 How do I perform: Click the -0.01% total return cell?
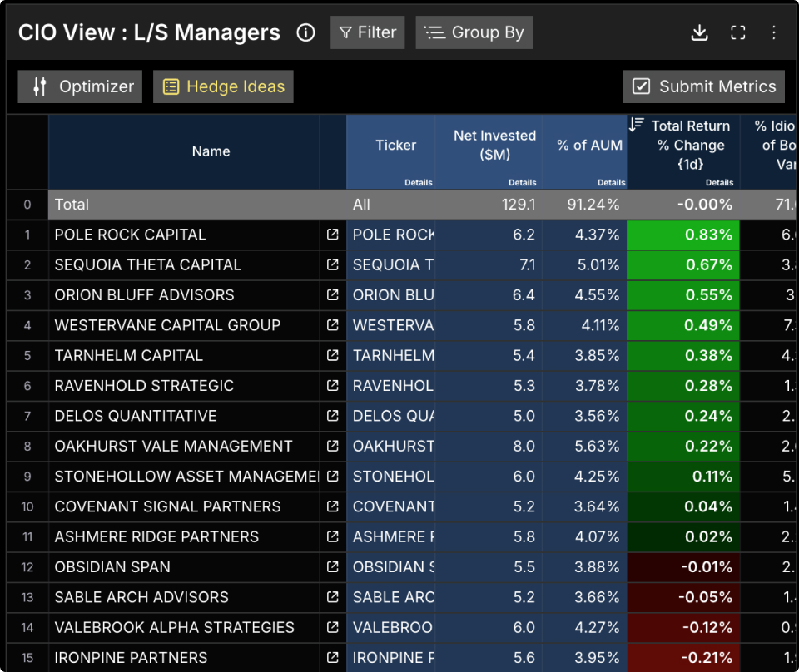[683, 566]
